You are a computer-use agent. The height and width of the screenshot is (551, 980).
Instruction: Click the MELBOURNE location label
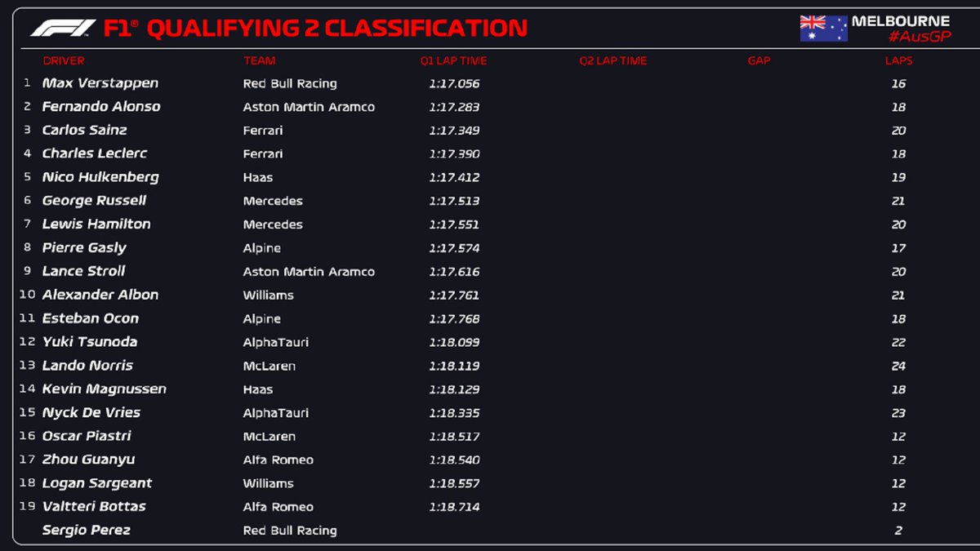[x=900, y=21]
